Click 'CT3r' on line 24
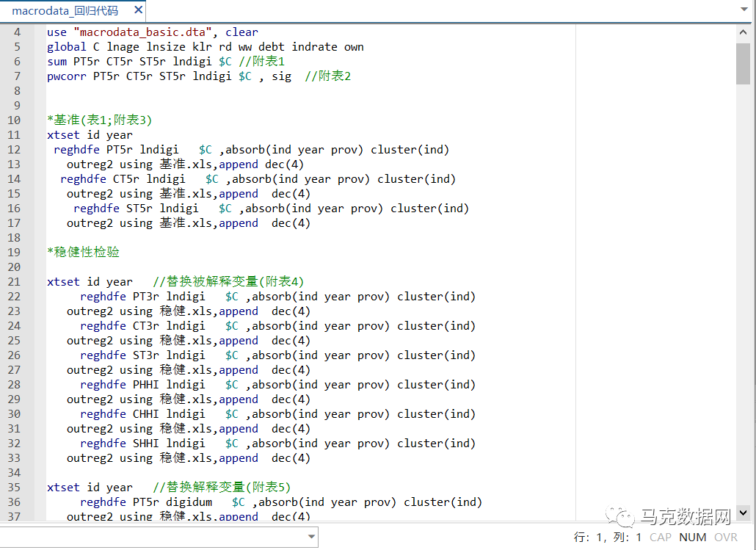This screenshot has height=550, width=756. [146, 326]
